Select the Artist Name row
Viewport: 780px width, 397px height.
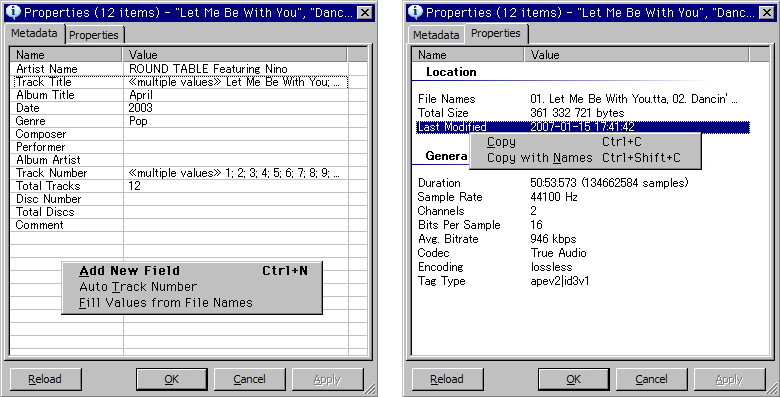point(179,69)
